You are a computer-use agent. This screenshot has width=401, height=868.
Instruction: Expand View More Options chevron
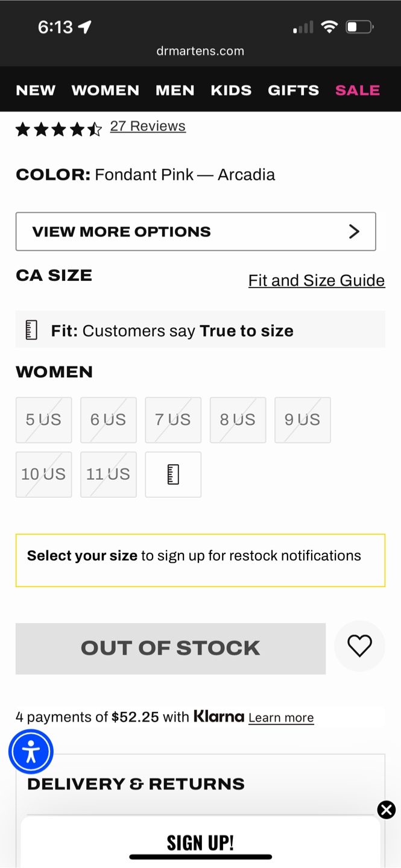(354, 231)
